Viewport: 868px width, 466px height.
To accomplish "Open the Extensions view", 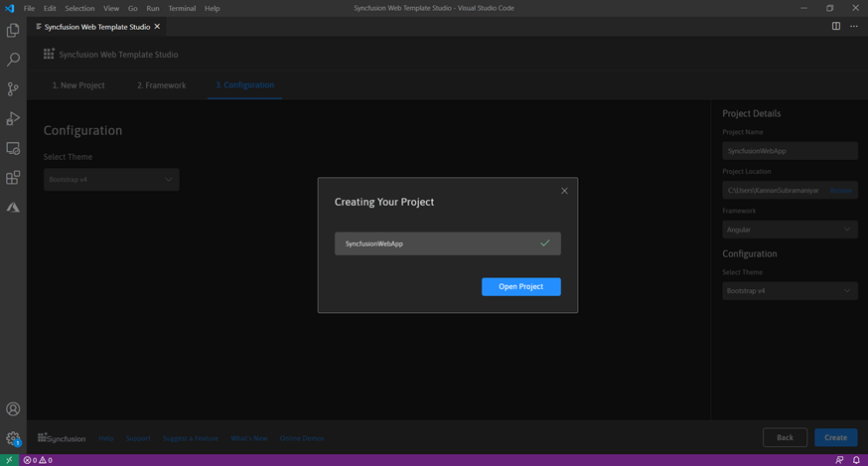I will (13, 178).
